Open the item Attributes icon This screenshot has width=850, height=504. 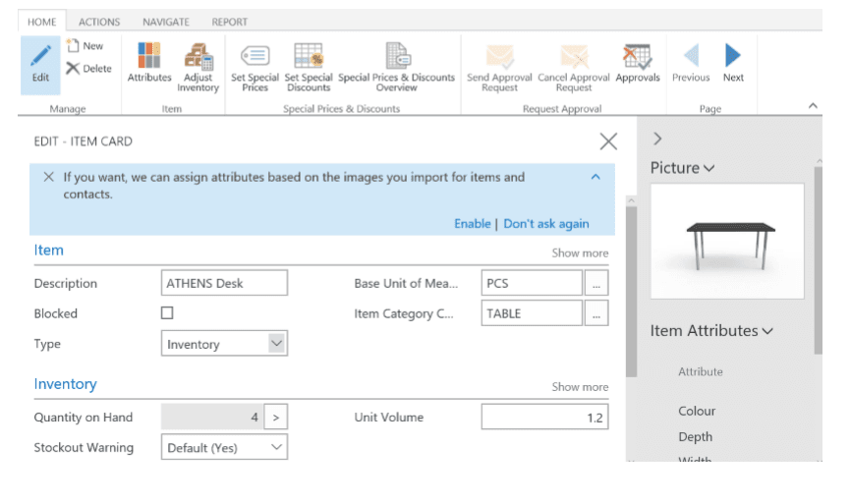149,57
